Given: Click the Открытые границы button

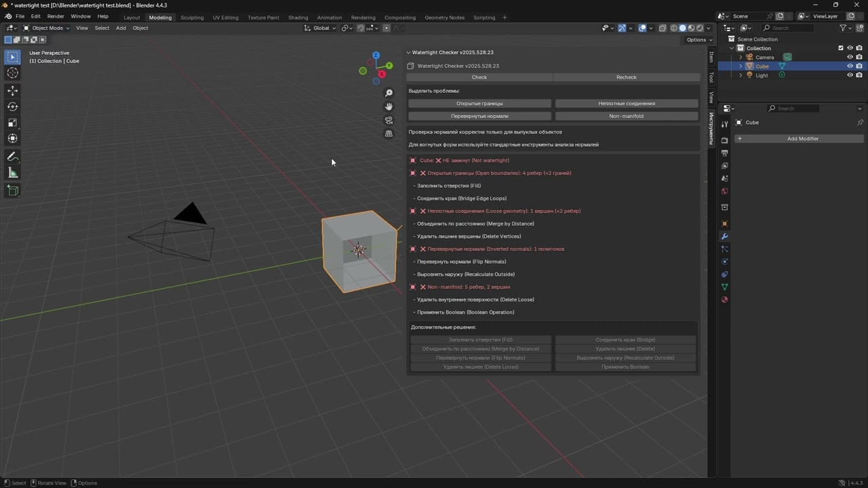Looking at the screenshot, I should (x=479, y=104).
